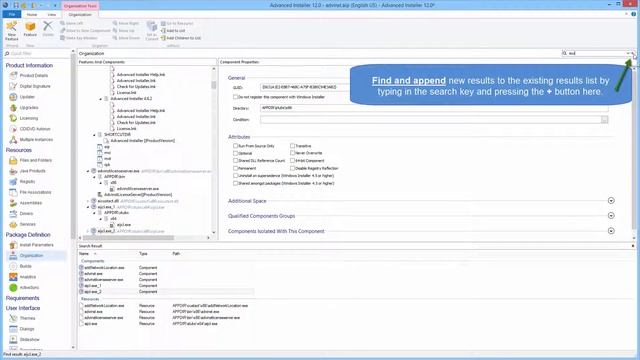Expand Qualified Components Groups section
This screenshot has width=640, height=360.
[x=611, y=216]
